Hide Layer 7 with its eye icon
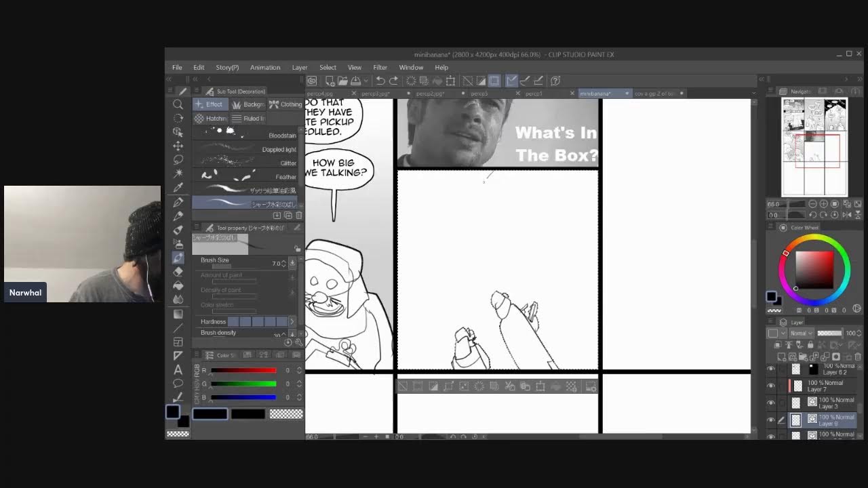The height and width of the screenshot is (488, 868). pos(770,386)
